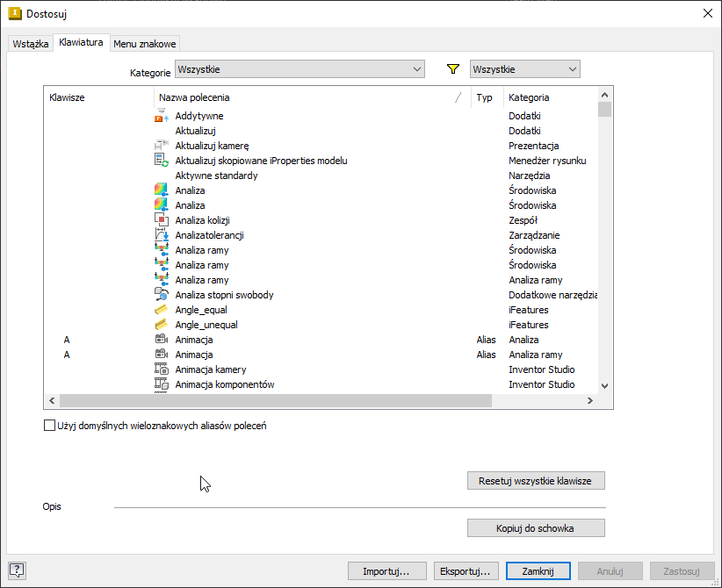
Task: Select the Aktualizuj kamerę icon
Action: pos(161,146)
